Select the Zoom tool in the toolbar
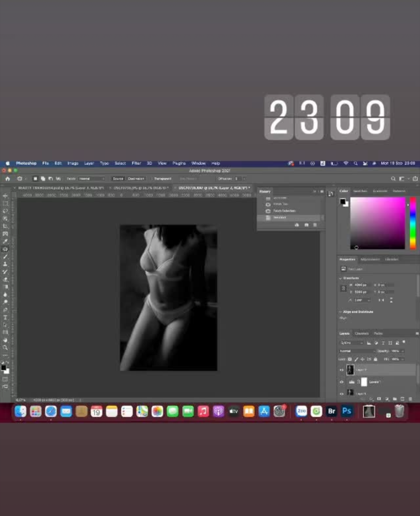Screen dimensions: 420x516 tap(5, 348)
